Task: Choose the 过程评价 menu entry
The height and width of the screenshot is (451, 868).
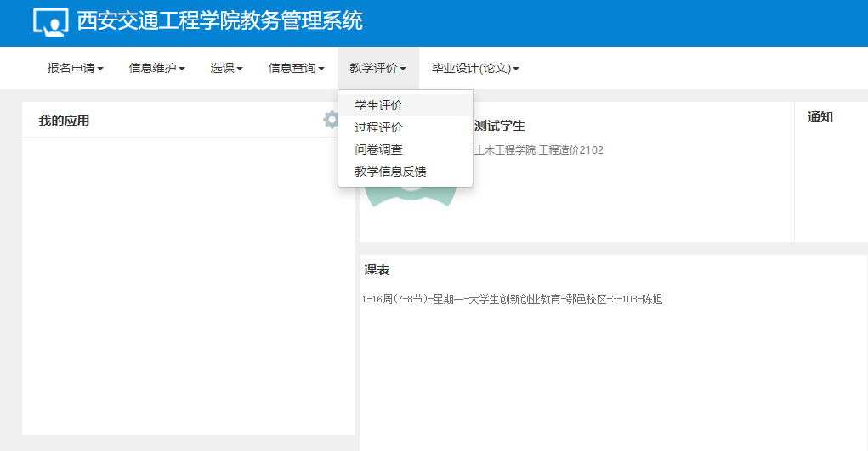Action: [x=378, y=127]
